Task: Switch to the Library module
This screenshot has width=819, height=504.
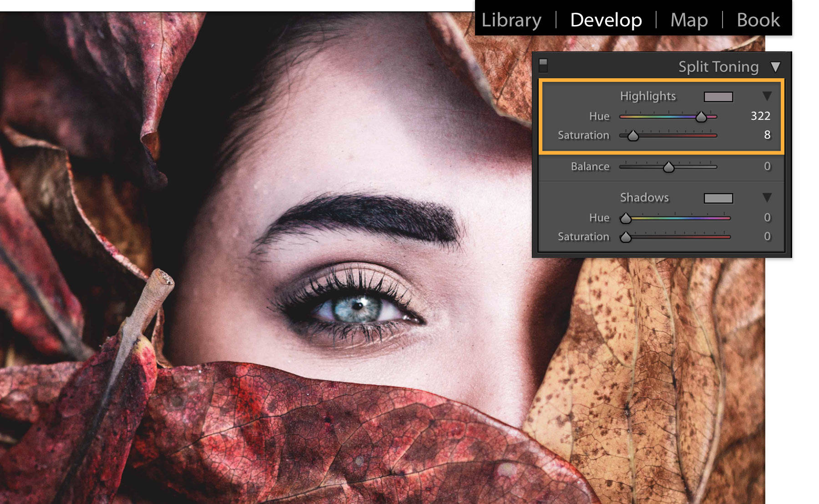Action: point(511,20)
